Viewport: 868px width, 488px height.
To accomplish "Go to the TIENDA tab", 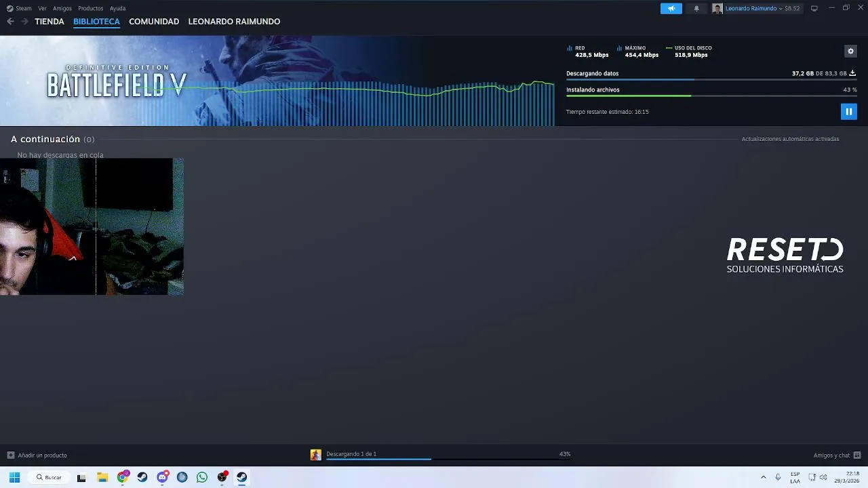I will 50,22.
